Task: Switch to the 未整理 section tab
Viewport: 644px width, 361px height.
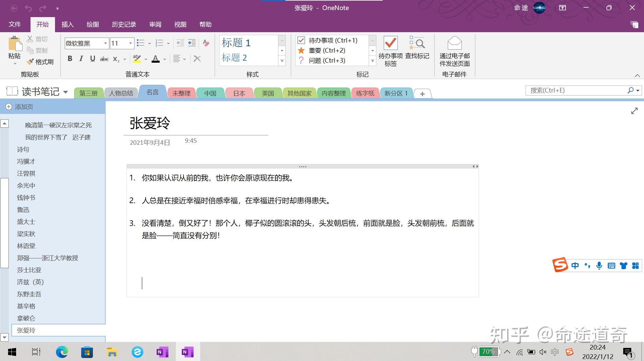Action: point(181,93)
